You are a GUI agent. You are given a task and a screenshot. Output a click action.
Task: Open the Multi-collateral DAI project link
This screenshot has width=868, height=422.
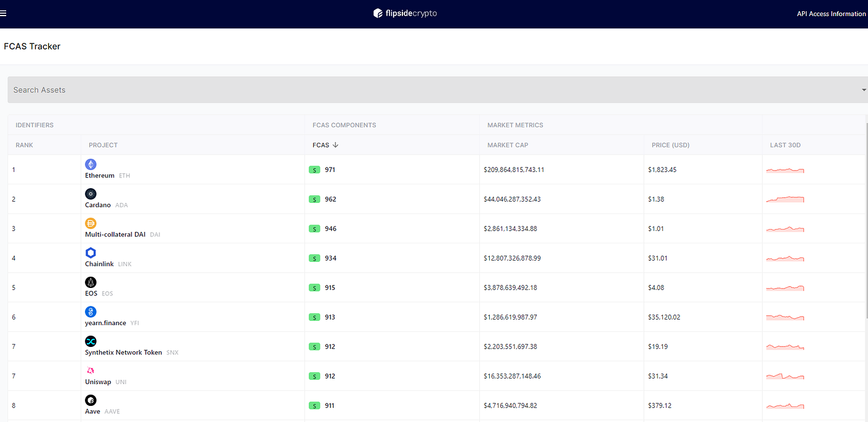click(x=115, y=235)
